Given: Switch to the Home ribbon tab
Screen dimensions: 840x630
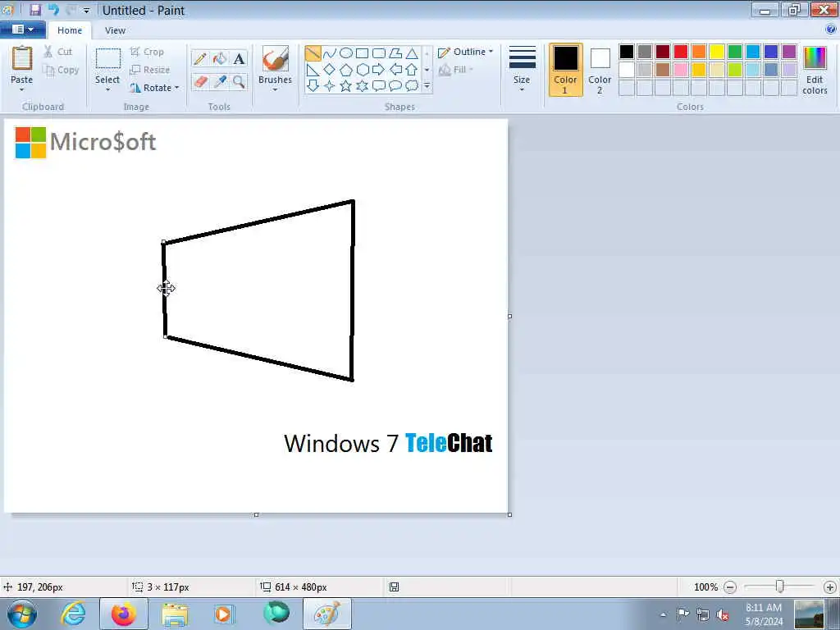Looking at the screenshot, I should [x=70, y=30].
